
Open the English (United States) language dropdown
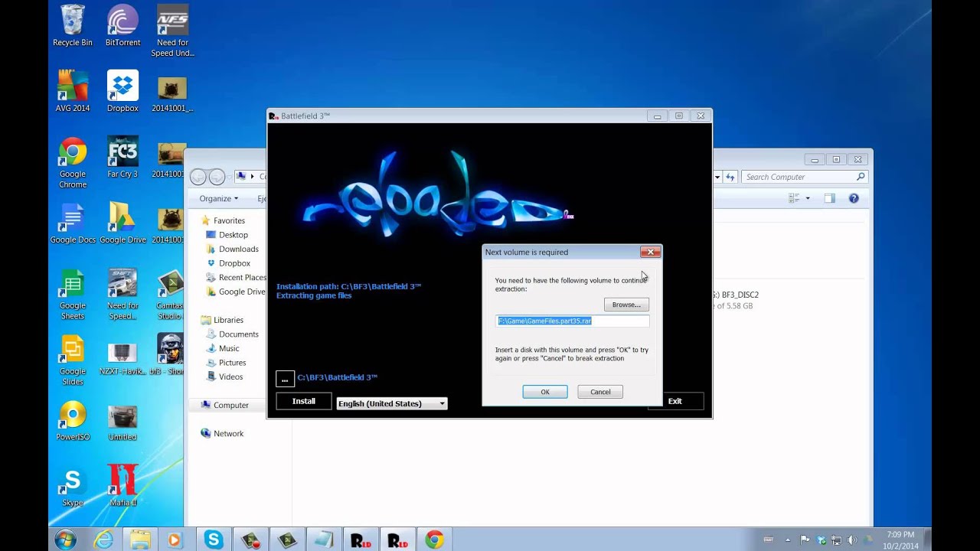pyautogui.click(x=392, y=403)
